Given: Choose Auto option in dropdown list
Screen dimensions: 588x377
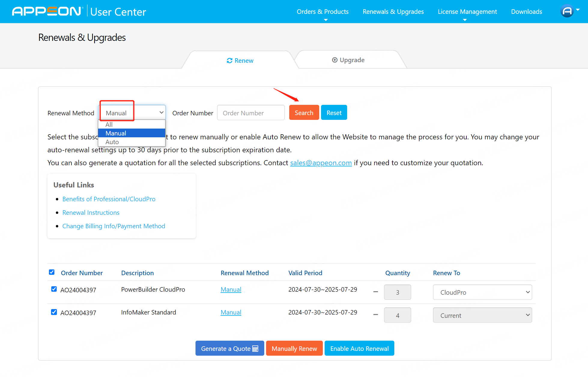Looking at the screenshot, I should click(x=132, y=142).
